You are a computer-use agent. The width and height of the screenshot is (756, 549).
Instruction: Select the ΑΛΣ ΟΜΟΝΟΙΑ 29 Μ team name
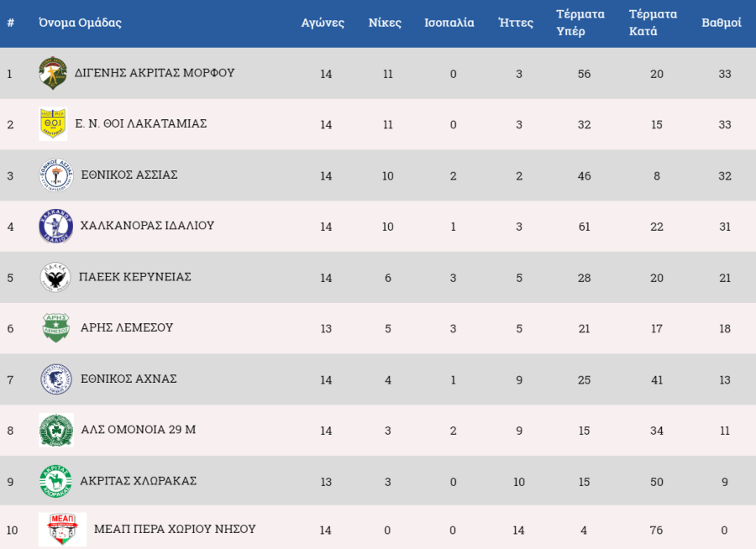(x=139, y=430)
